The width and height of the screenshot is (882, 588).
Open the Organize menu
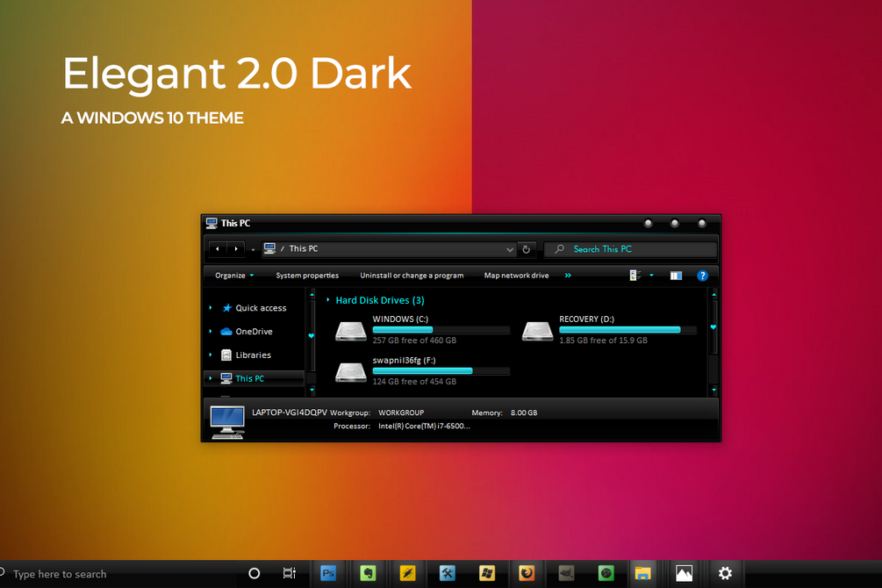[x=234, y=276]
